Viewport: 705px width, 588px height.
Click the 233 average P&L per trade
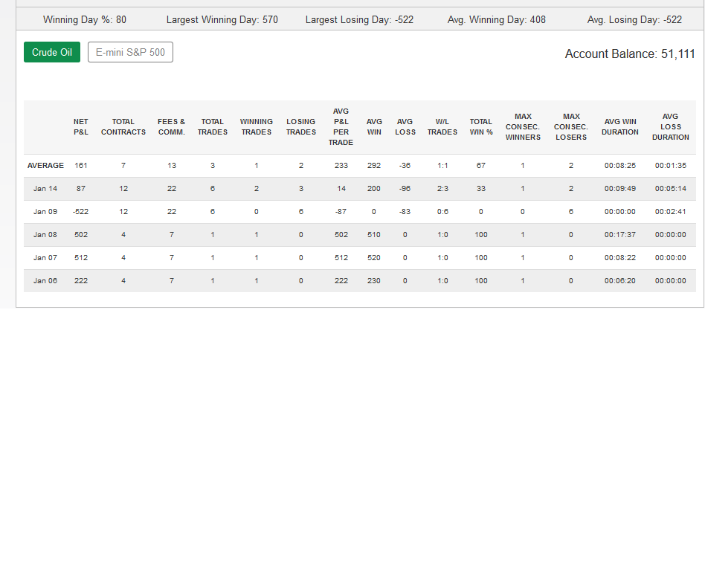pyautogui.click(x=341, y=166)
